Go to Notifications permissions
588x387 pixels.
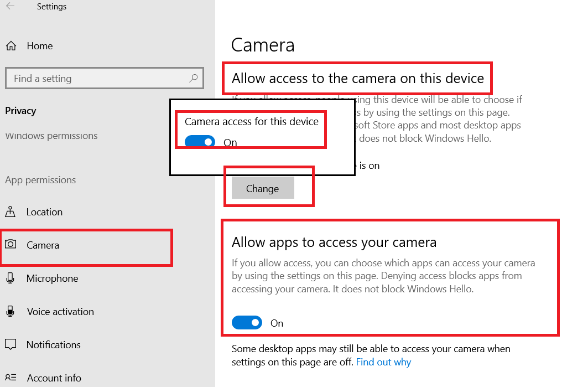[x=54, y=344]
